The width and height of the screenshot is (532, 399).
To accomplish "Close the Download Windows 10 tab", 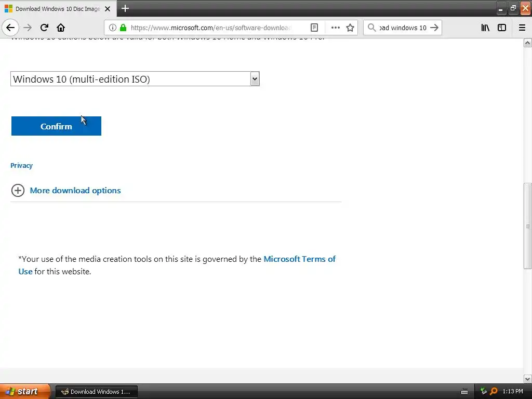I will pos(108,9).
